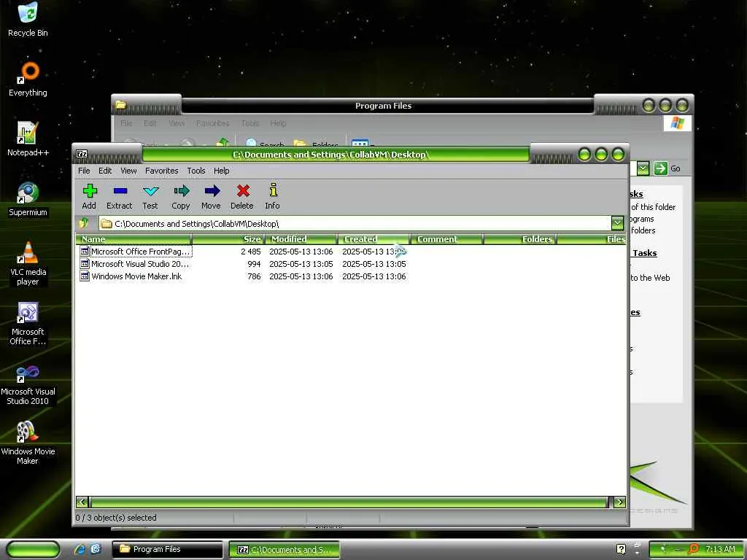The image size is (747, 560).
Task: Select the Supermium desktop shortcut
Action: coord(28,199)
